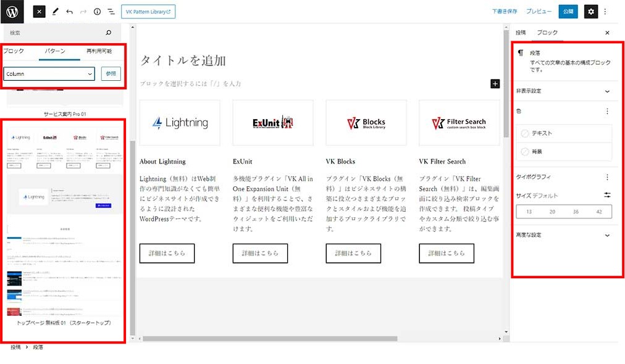Click the undo arrow icon
The height and width of the screenshot is (364, 625).
tap(69, 12)
